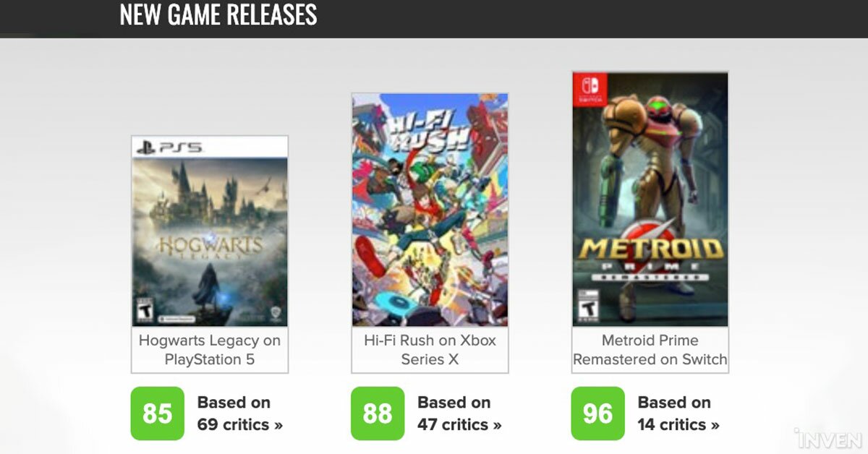Image resolution: width=868 pixels, height=454 pixels.
Task: Click the New Game Releases header
Action: coord(218,14)
